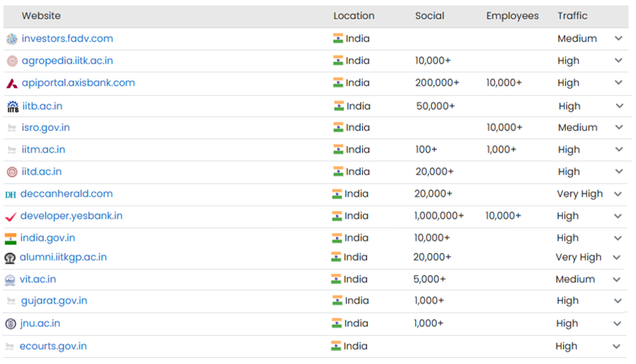Image resolution: width=636 pixels, height=364 pixels.
Task: Click the jnu.ac.in emblem favicon
Action: click(x=11, y=324)
